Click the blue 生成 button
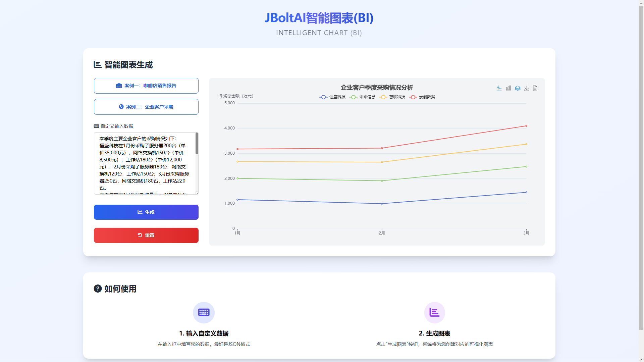The width and height of the screenshot is (644, 362). [x=146, y=212]
